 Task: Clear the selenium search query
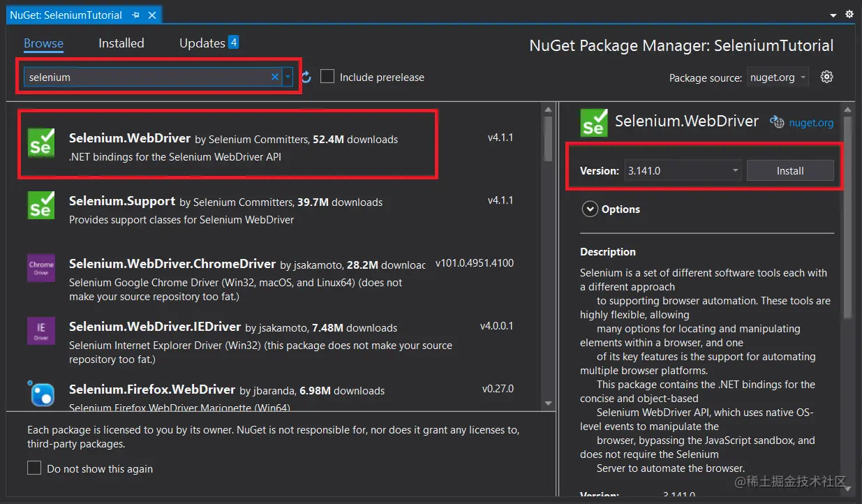click(x=274, y=77)
